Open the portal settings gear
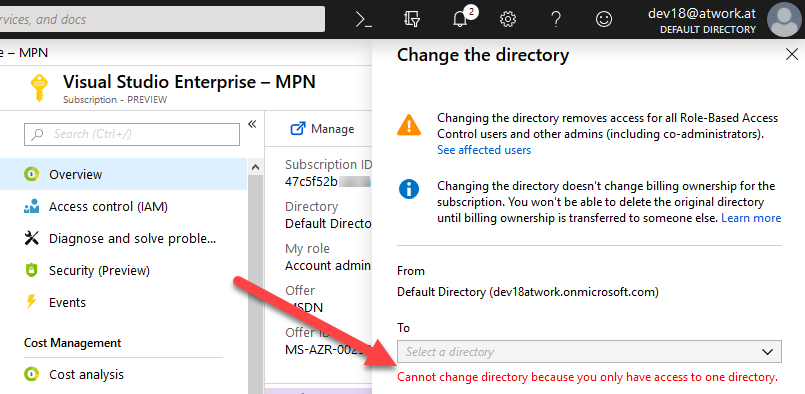The image size is (805, 394). tap(508, 20)
